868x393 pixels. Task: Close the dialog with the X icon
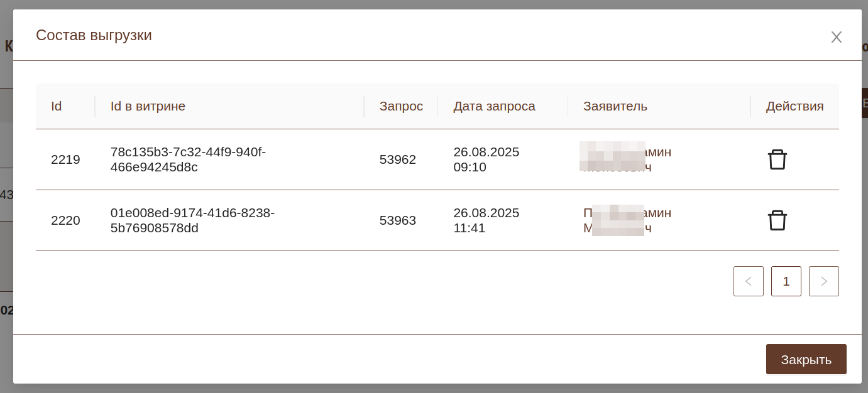pyautogui.click(x=836, y=37)
